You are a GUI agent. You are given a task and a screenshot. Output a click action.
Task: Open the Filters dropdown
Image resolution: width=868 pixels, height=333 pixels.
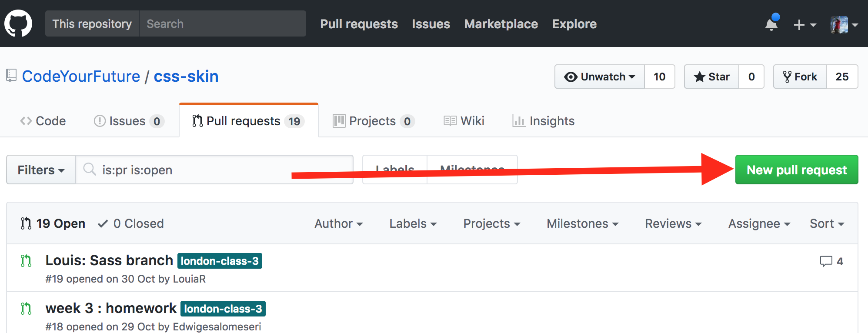pos(41,170)
